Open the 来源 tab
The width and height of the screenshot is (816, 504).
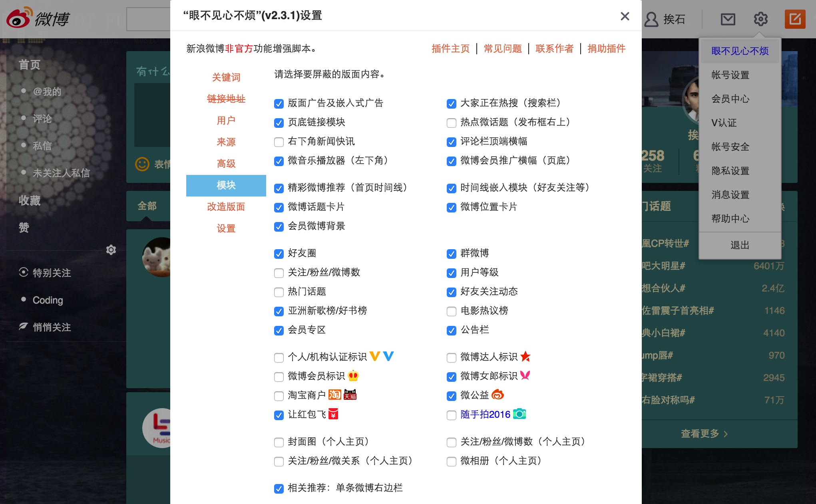pyautogui.click(x=226, y=142)
